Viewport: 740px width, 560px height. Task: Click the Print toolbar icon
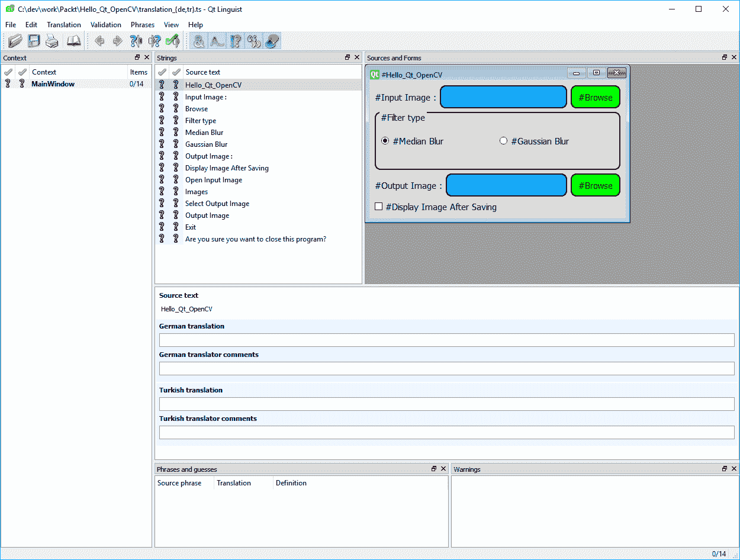[x=52, y=41]
